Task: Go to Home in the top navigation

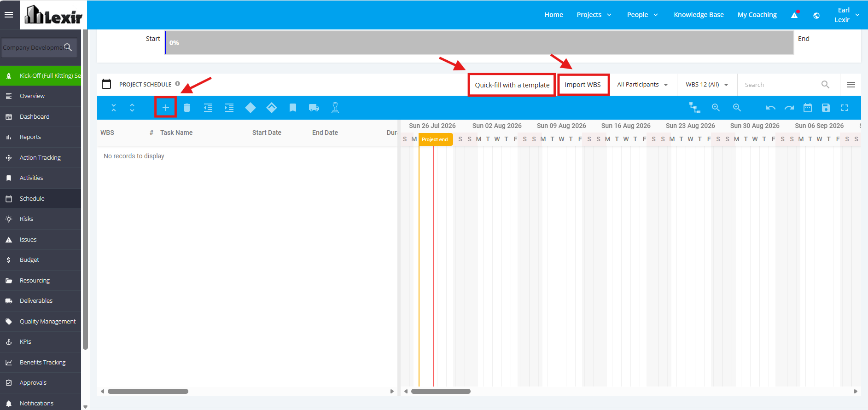Action: (x=553, y=15)
